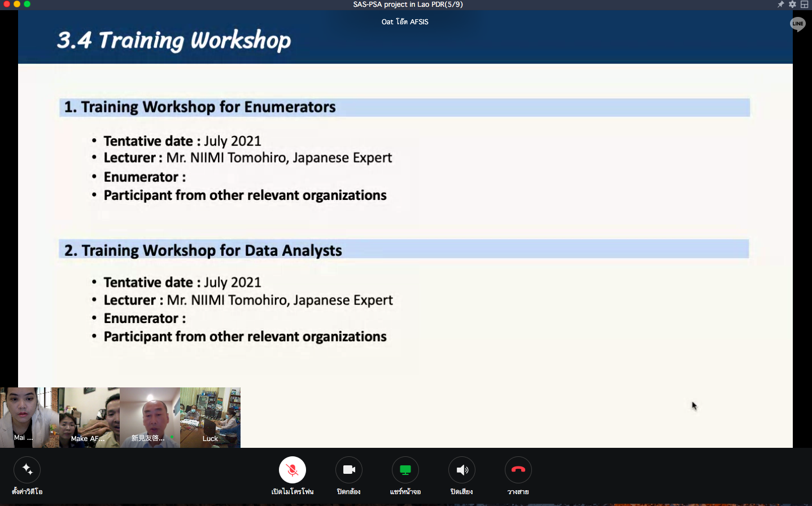812x506 pixels.
Task: Start screen sharing with green monitor icon
Action: pyautogui.click(x=405, y=470)
